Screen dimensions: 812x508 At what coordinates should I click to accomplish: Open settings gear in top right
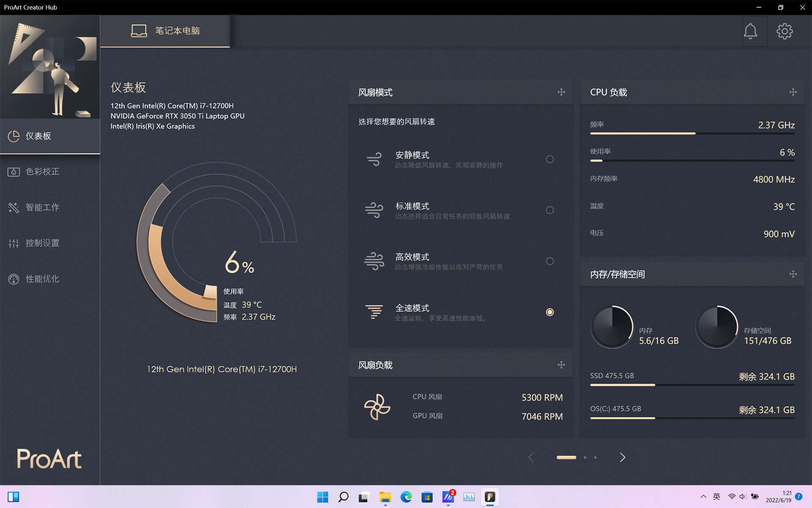tap(785, 31)
